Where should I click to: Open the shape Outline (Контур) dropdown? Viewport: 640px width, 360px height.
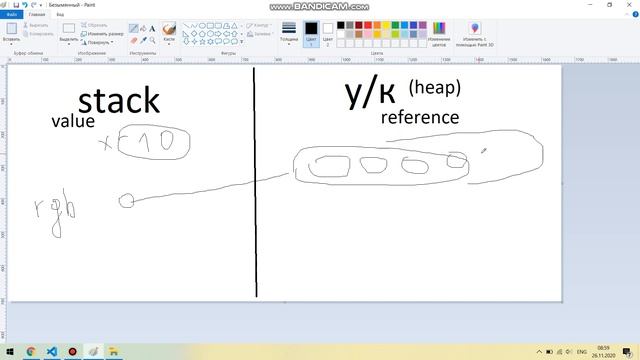(x=259, y=25)
